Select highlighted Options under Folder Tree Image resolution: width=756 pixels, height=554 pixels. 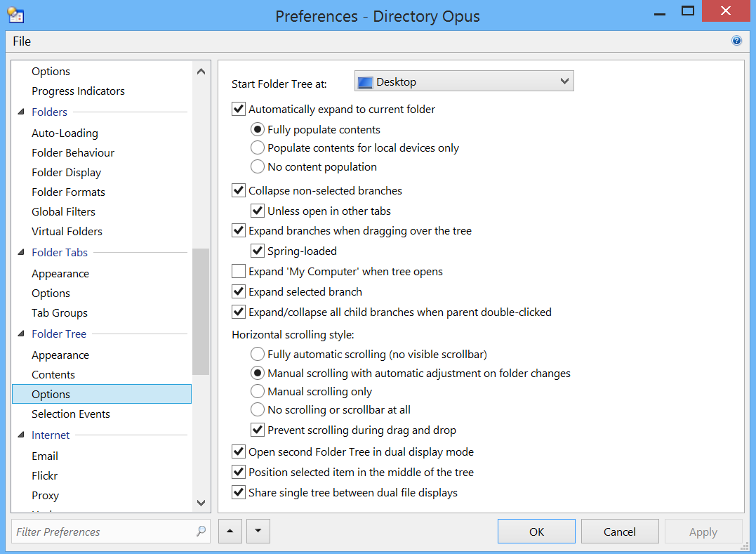click(102, 394)
